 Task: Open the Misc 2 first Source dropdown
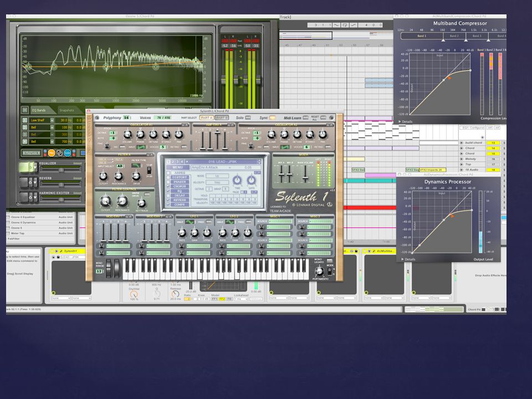(x=320, y=221)
